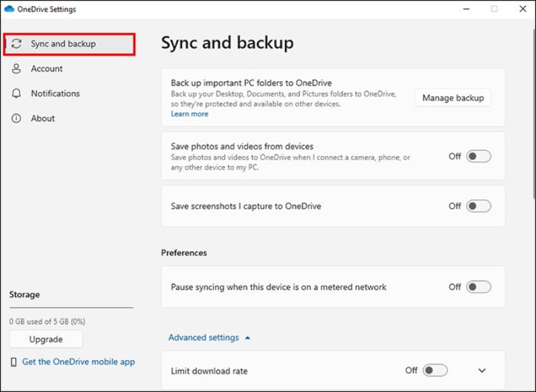
Task: Click the Upgrade storage button
Action: (46, 339)
